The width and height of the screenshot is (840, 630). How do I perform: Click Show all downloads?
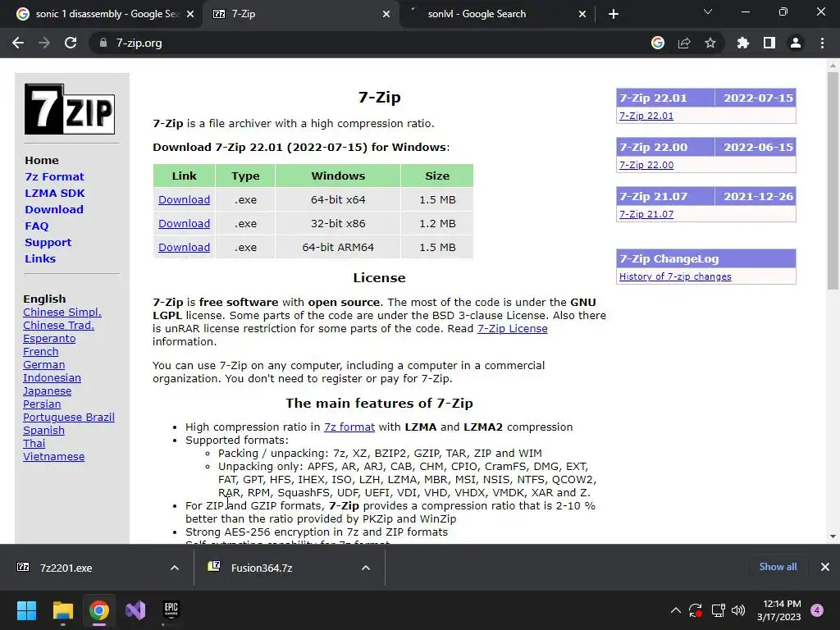pyautogui.click(x=778, y=567)
